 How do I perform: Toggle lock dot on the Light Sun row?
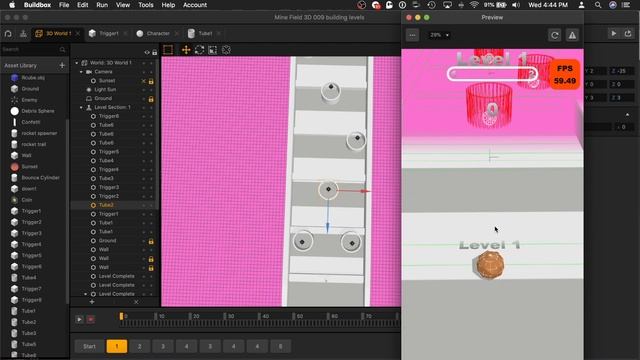[151, 89]
